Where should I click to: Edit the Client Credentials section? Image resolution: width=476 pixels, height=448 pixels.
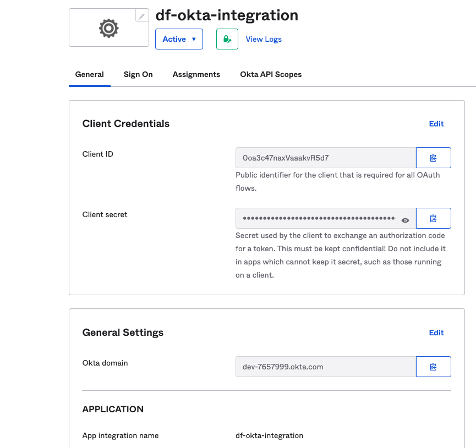[x=436, y=124]
